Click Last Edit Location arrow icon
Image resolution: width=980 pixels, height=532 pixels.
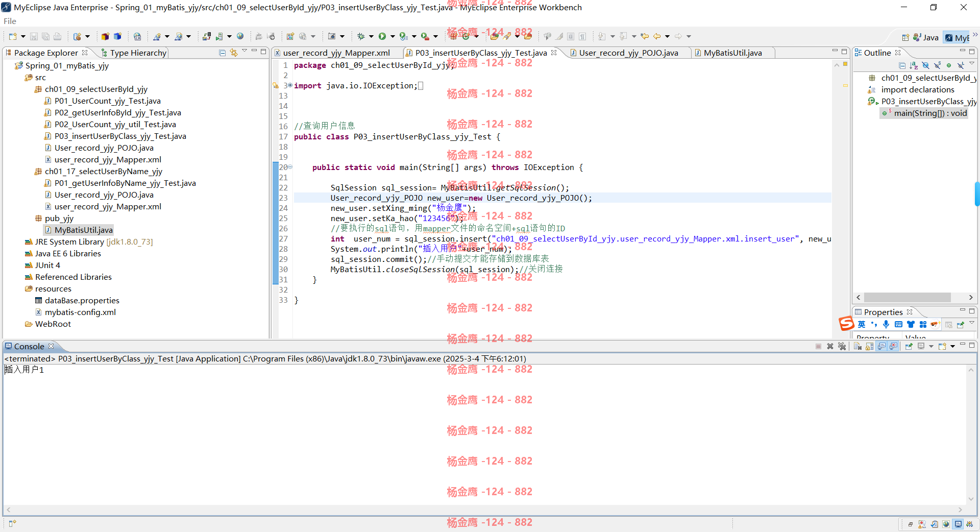pos(645,36)
